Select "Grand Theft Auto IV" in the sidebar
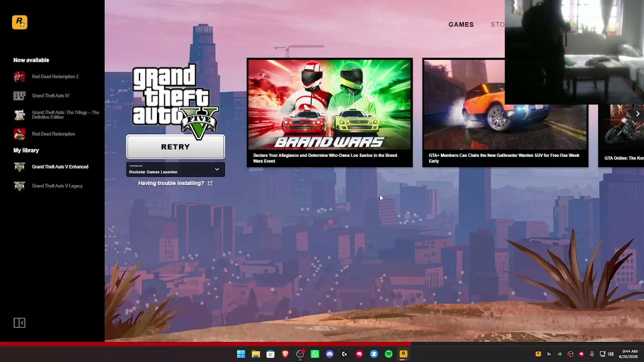 51,96
